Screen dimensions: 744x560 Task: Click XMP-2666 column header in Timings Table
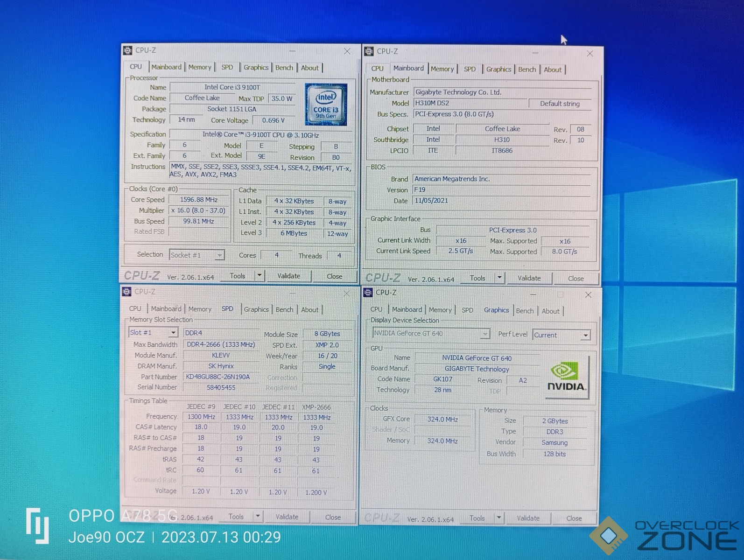pyautogui.click(x=316, y=407)
